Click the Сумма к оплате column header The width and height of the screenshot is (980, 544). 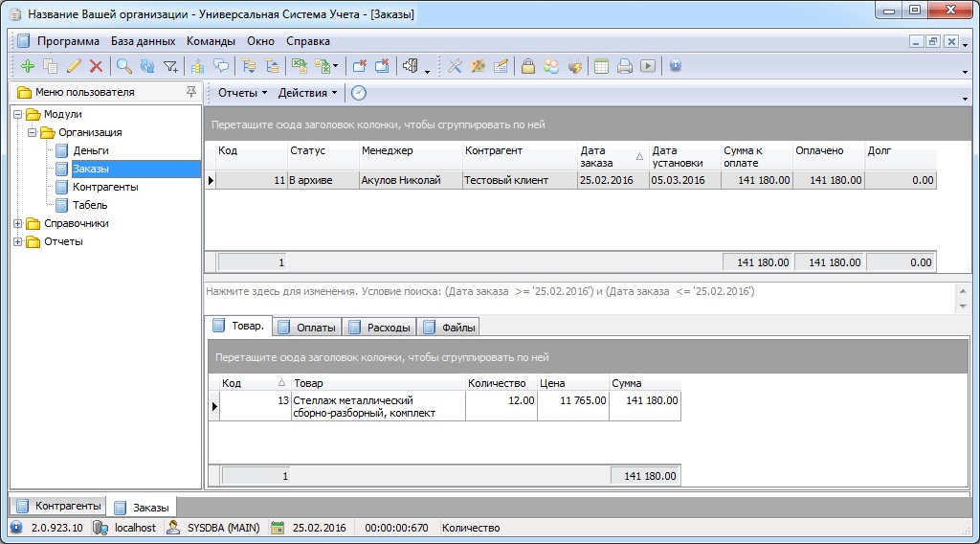point(756,156)
